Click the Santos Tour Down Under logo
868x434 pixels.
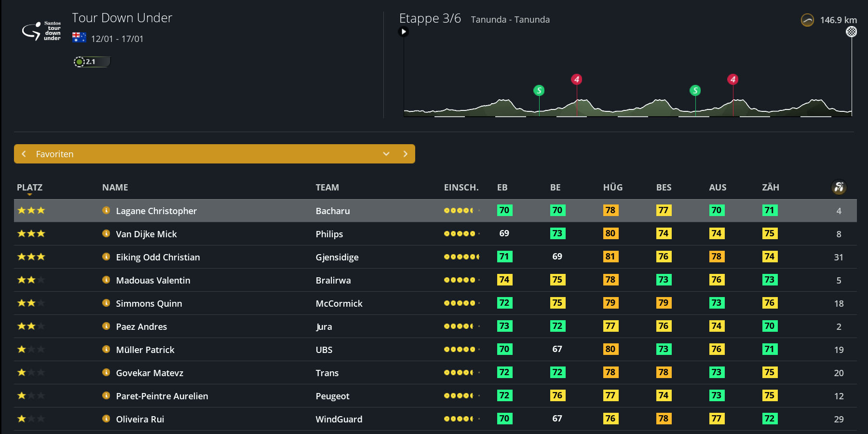(x=41, y=31)
